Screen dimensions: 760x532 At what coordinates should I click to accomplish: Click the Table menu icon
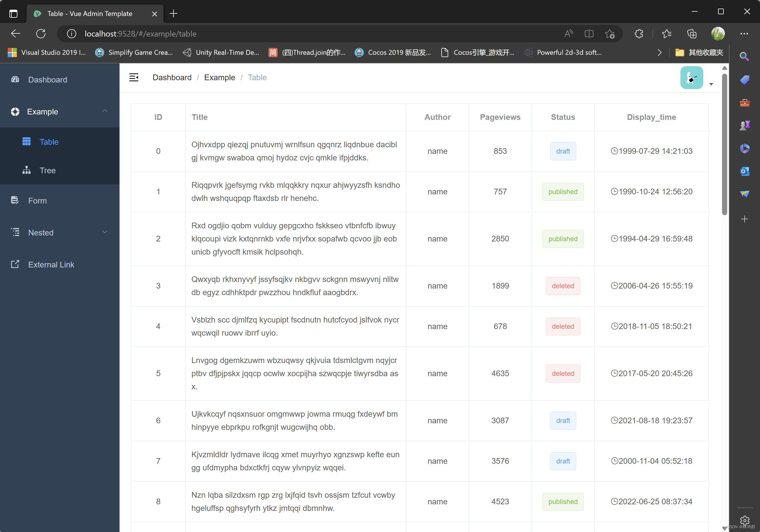click(x=26, y=142)
